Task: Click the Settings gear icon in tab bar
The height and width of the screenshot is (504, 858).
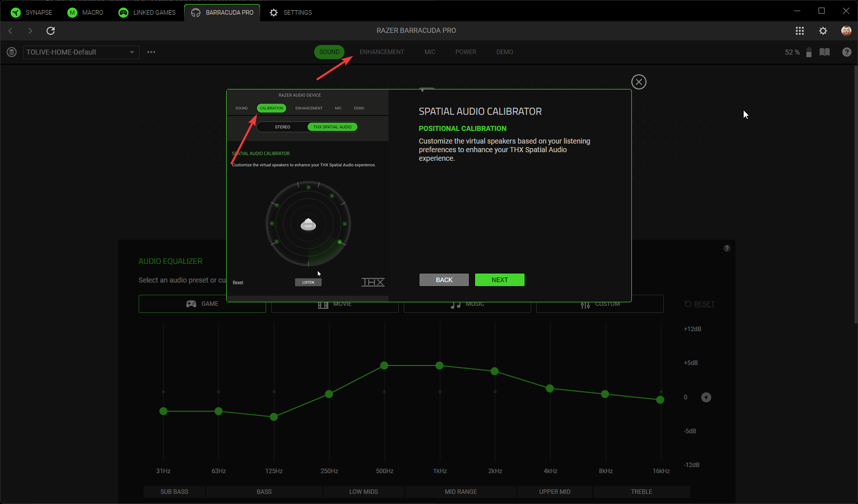Action: pyautogui.click(x=274, y=13)
